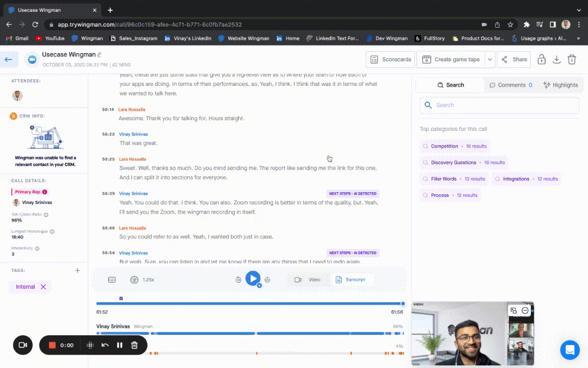The image size is (588, 368).
Task: Select the Filler Words category
Action: 454,179
